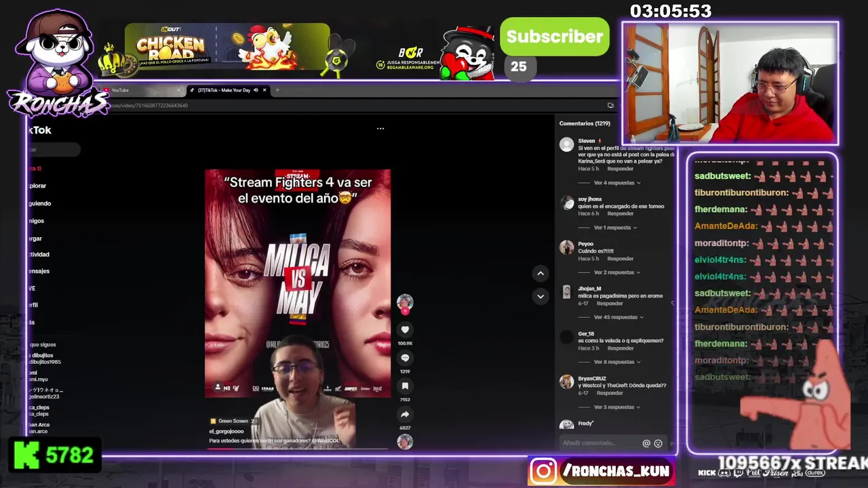The image size is (868, 488).
Task: Close the YouTube browser tab
Action: coord(178,90)
